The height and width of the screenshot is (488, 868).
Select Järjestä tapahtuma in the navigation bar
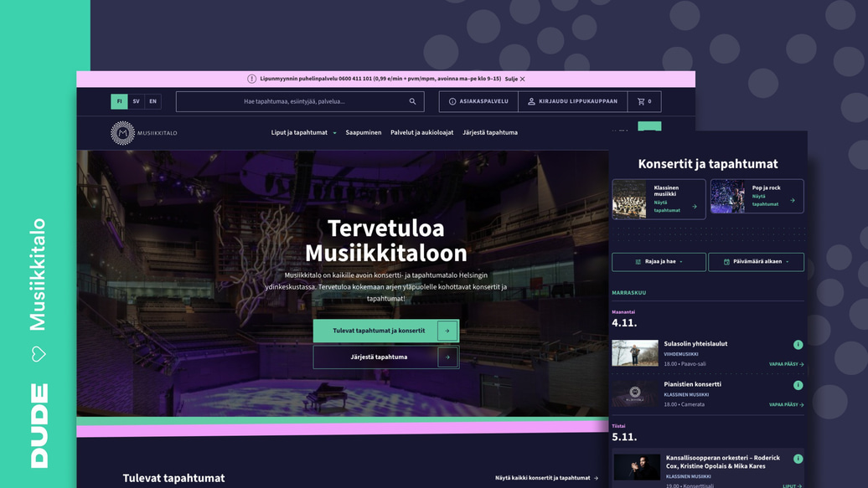490,133
